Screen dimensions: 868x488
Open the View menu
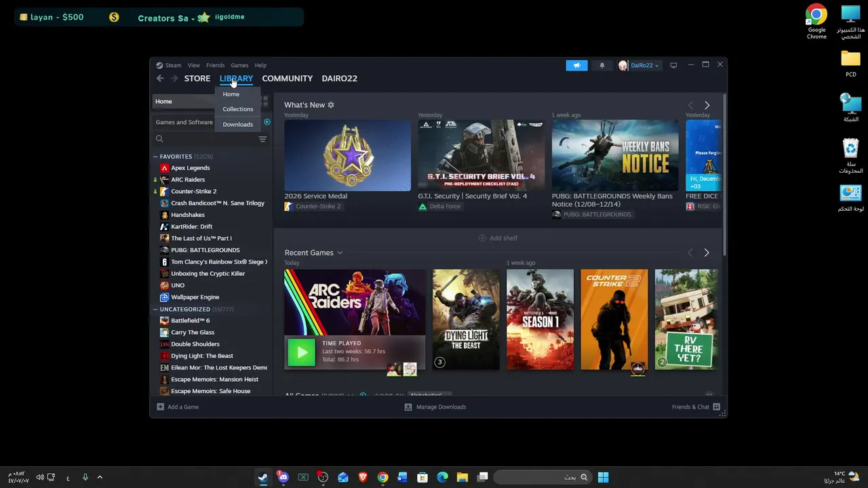pyautogui.click(x=193, y=65)
